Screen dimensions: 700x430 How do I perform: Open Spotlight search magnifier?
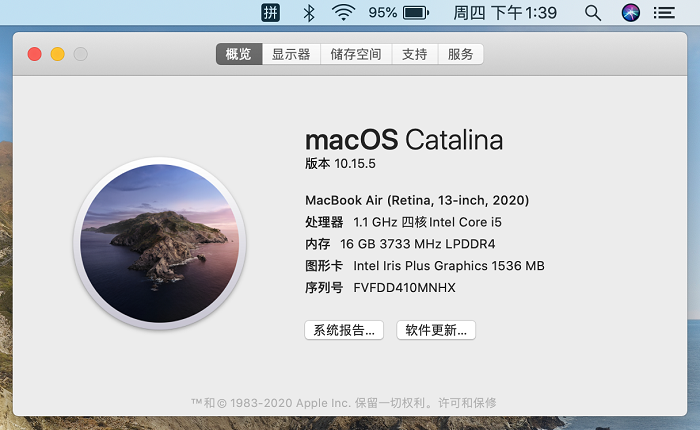click(x=593, y=13)
